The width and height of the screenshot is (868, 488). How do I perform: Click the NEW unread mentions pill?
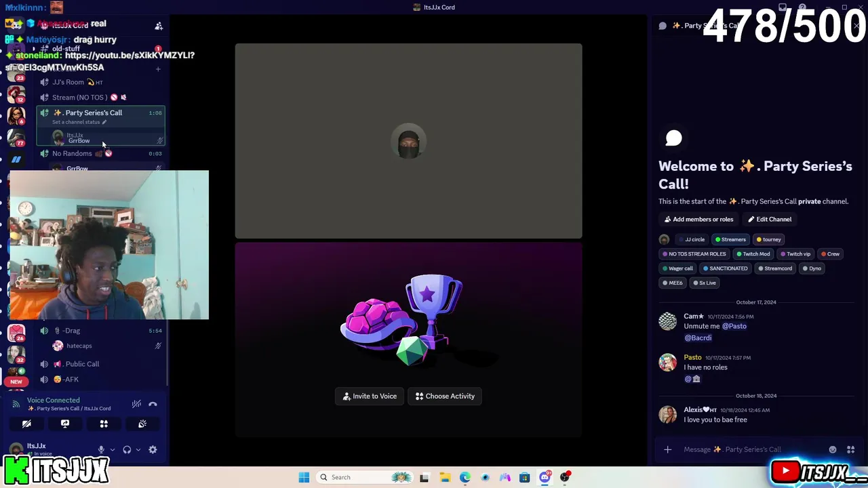[x=16, y=382]
